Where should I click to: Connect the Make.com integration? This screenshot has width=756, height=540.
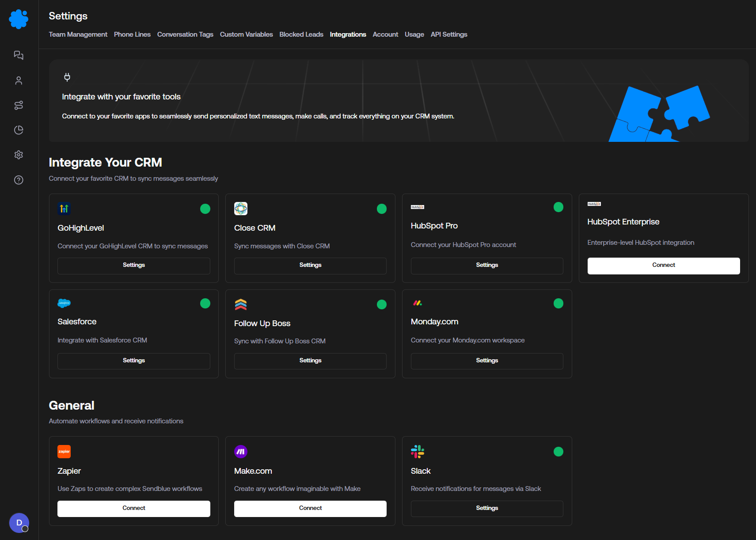(x=310, y=509)
